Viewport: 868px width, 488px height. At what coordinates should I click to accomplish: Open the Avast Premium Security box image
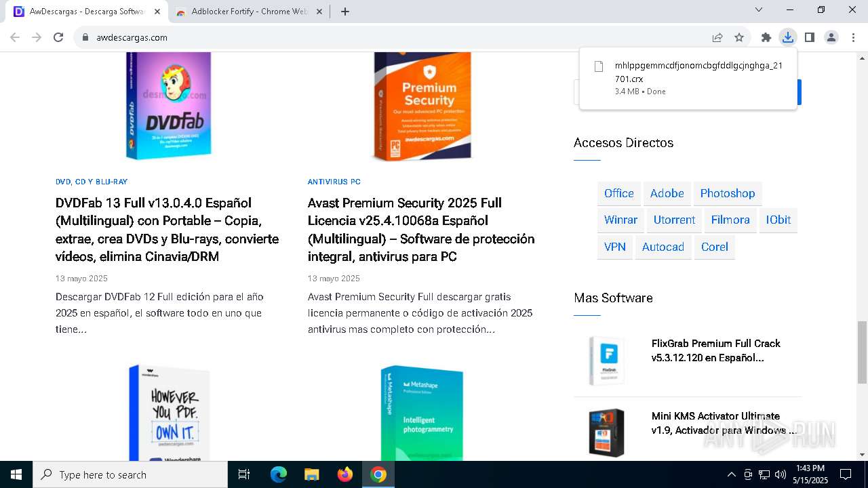422,106
